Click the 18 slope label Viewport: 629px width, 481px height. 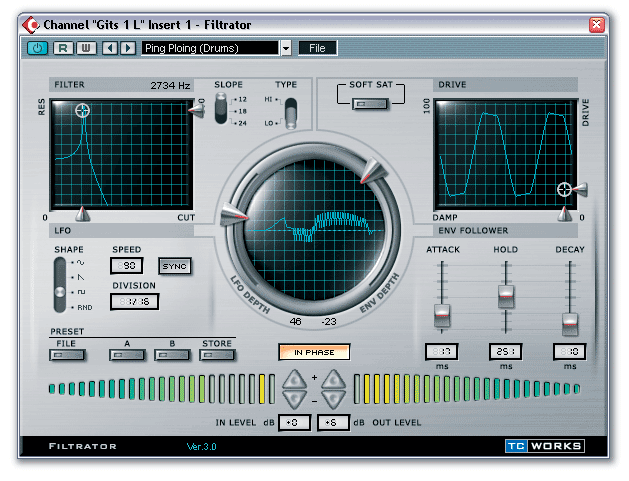tap(242, 111)
